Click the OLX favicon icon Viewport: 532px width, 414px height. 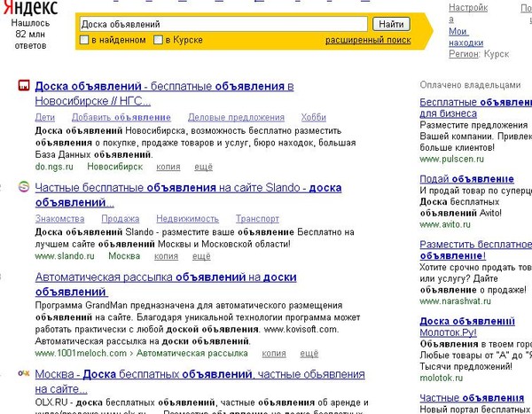(24, 373)
